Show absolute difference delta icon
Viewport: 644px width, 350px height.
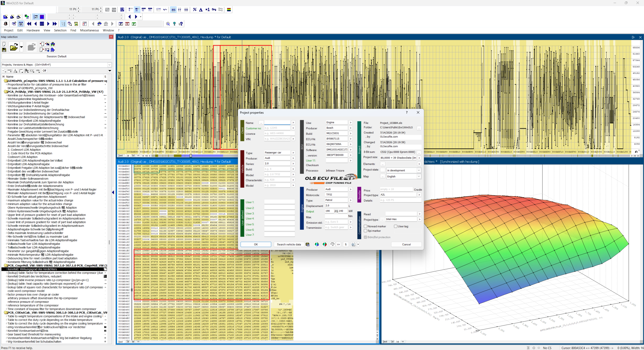point(201,10)
